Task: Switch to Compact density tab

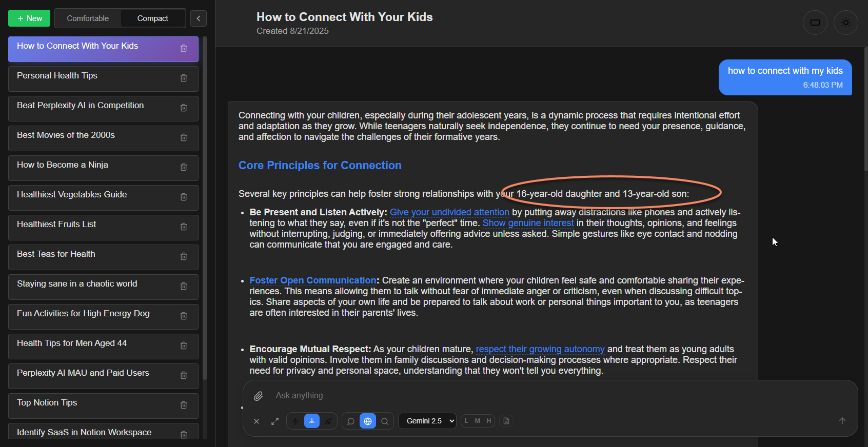Action: [152, 18]
